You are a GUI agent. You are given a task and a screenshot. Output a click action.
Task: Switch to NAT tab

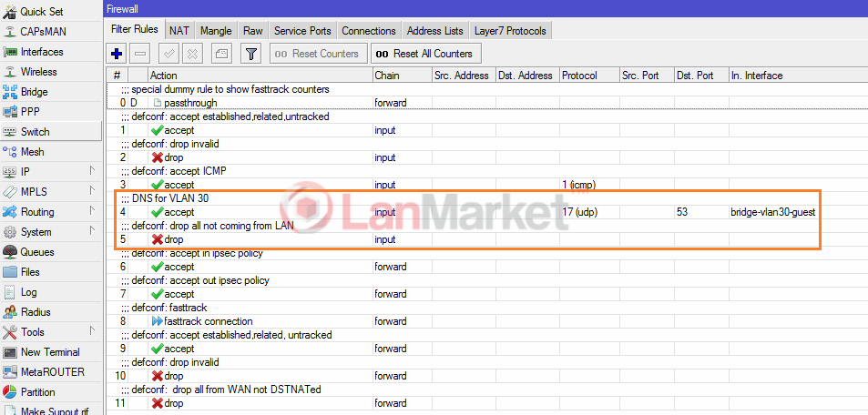pos(180,31)
